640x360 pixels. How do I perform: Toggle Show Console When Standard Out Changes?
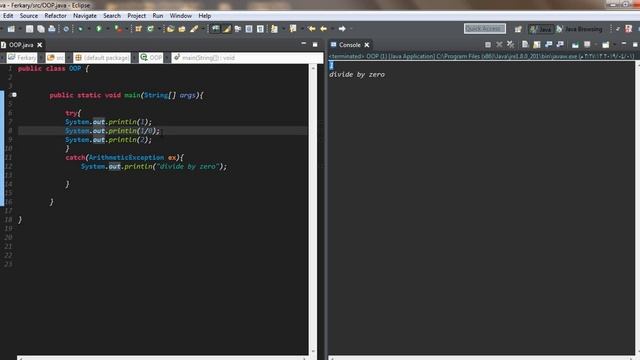pyautogui.click(x=549, y=44)
